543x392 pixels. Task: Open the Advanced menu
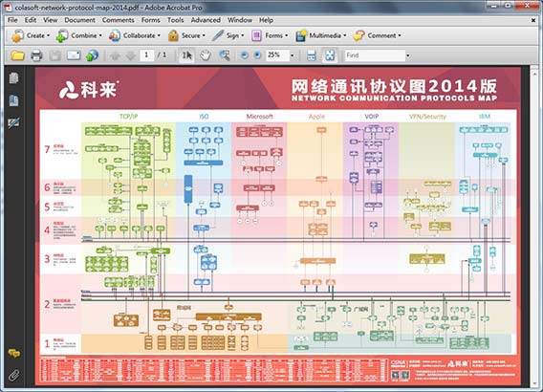206,20
